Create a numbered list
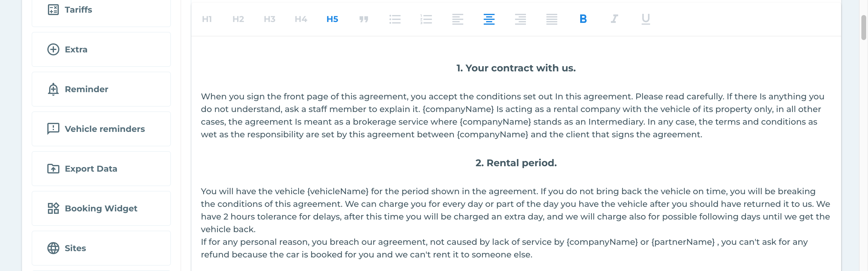868x271 pixels. pos(426,19)
